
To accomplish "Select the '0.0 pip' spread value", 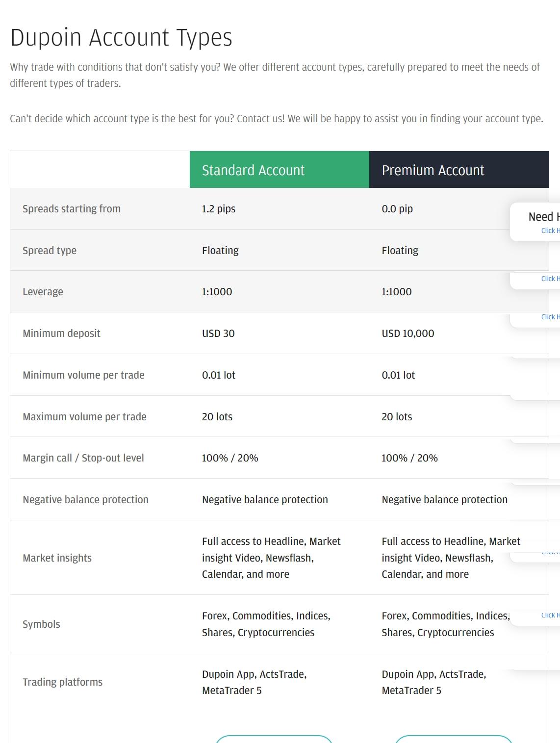I will (397, 209).
